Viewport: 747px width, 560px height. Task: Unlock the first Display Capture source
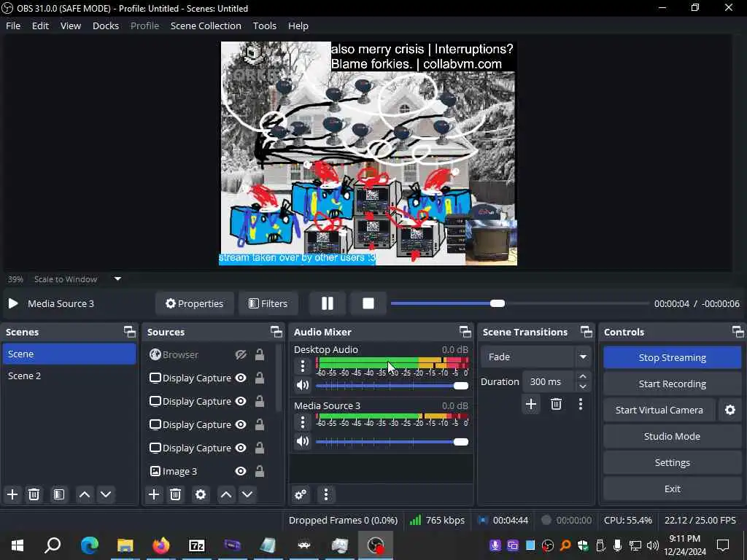pyautogui.click(x=260, y=378)
